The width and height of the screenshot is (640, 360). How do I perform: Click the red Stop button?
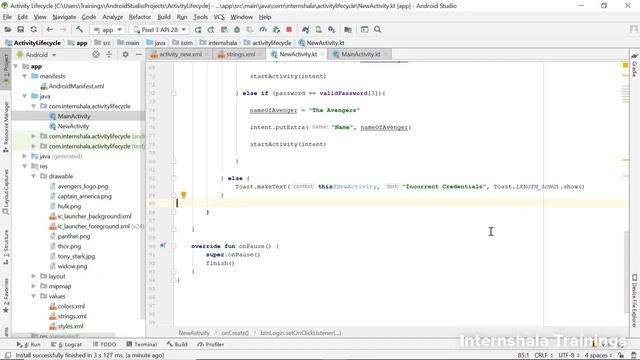pos(289,30)
